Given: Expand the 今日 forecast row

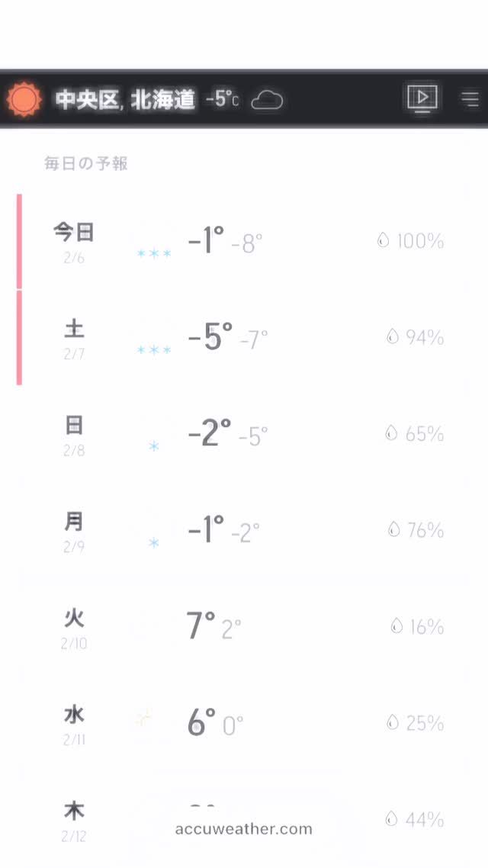Looking at the screenshot, I should point(244,240).
